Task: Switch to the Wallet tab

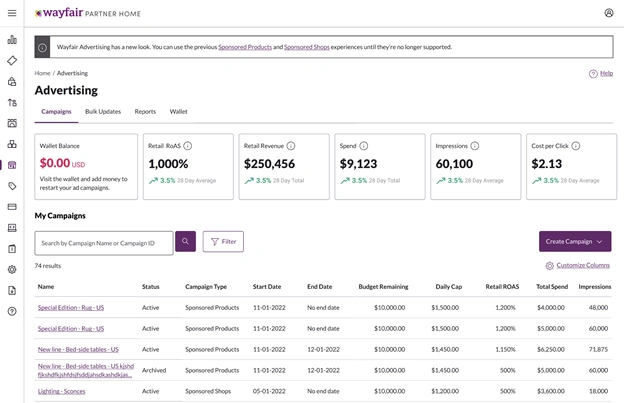Action: point(178,112)
